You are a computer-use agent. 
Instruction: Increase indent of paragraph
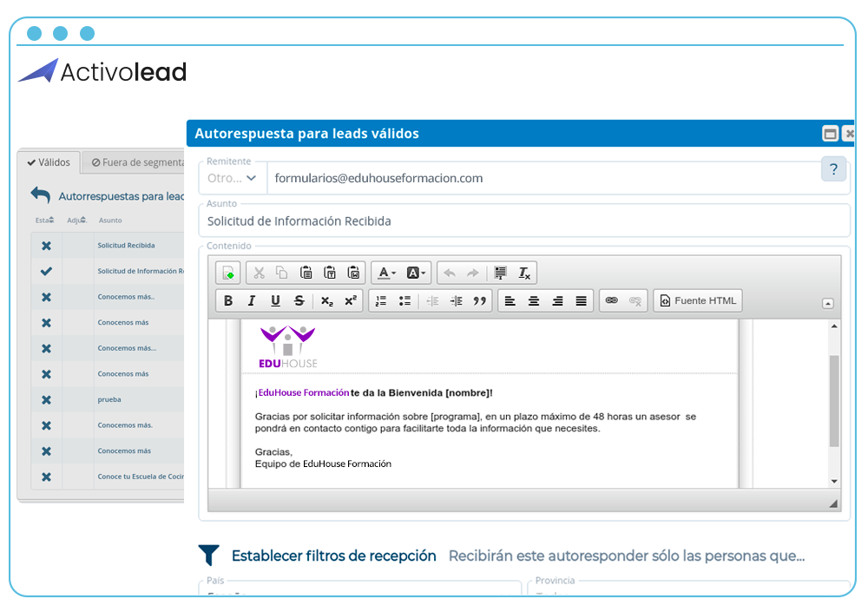pos(457,300)
